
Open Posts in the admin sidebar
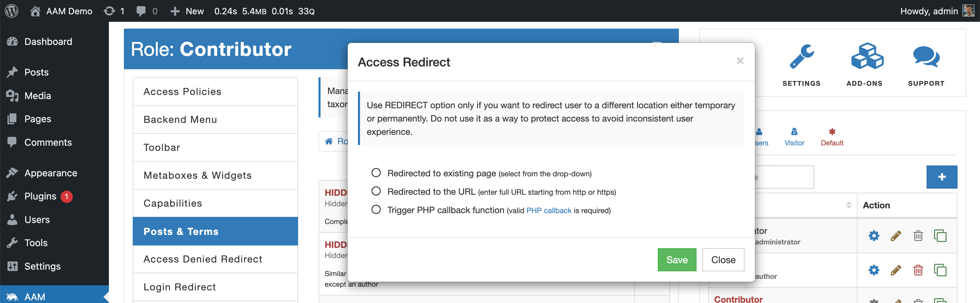tap(54, 72)
